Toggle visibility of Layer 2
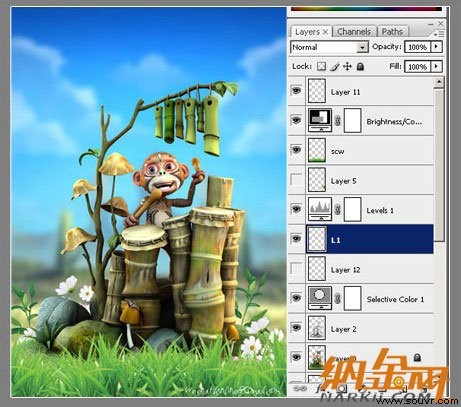Viewport: 461px width, 407px height. pyautogui.click(x=296, y=328)
